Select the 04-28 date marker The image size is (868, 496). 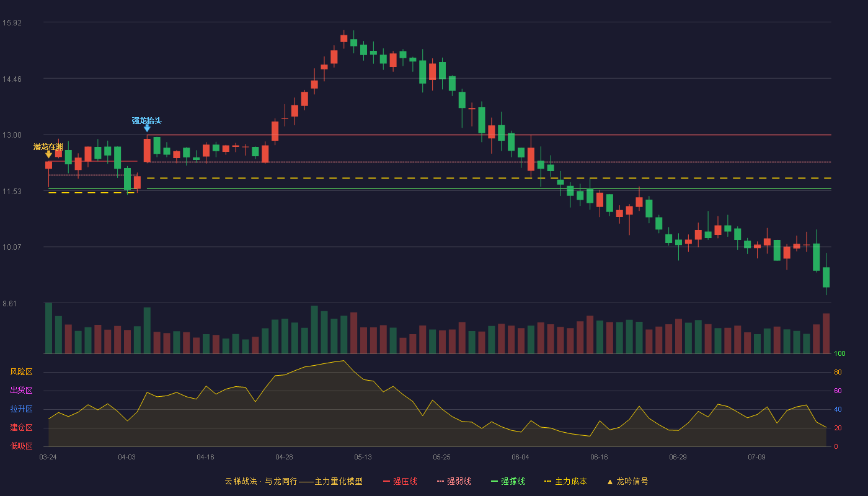(x=284, y=457)
